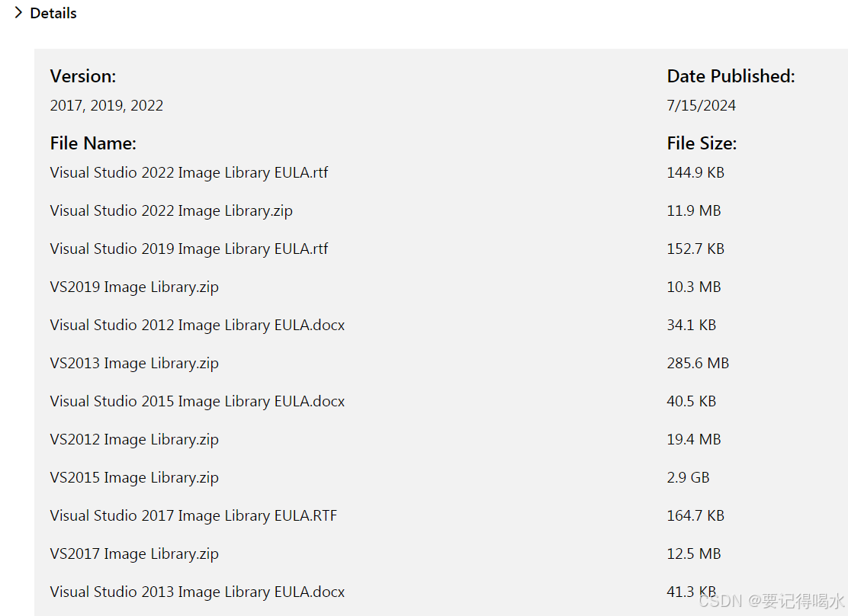The image size is (848, 616).
Task: Download VS2019 Image Library.zip
Action: coord(134,287)
